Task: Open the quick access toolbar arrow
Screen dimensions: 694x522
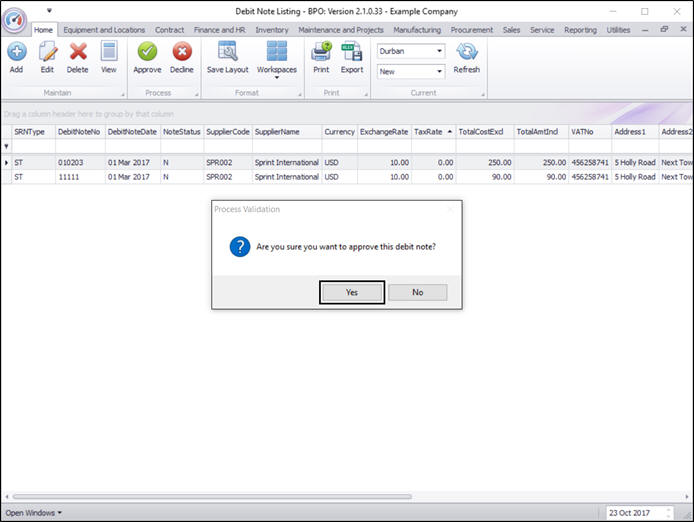Action: point(49,10)
